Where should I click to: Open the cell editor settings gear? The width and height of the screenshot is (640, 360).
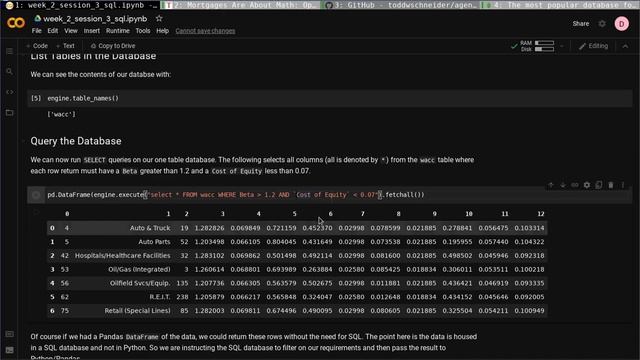[587, 185]
